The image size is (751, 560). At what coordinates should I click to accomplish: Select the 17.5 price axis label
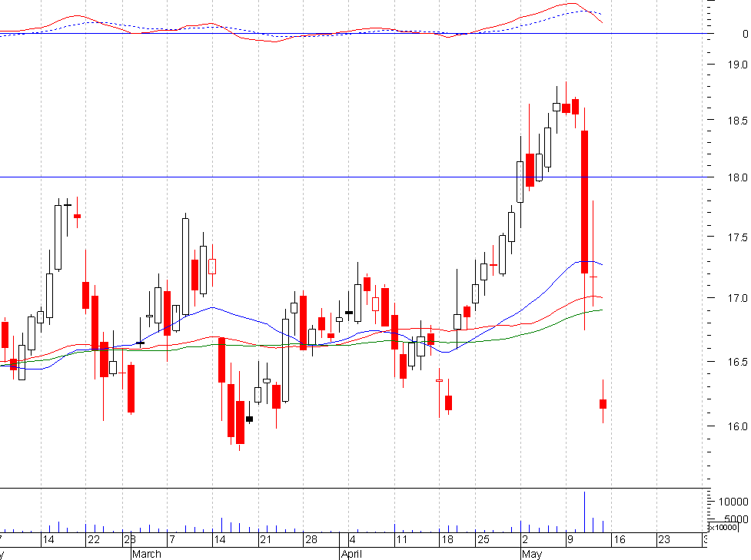[738, 237]
